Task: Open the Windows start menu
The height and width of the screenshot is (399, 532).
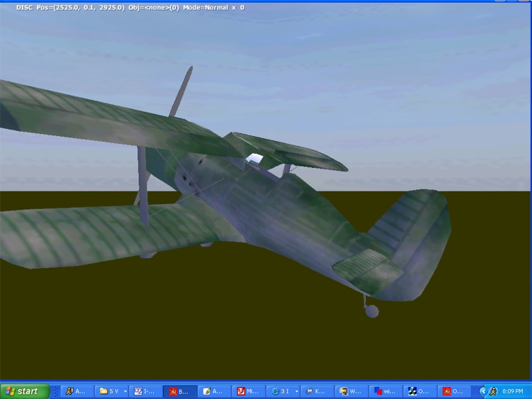Action: [24, 391]
